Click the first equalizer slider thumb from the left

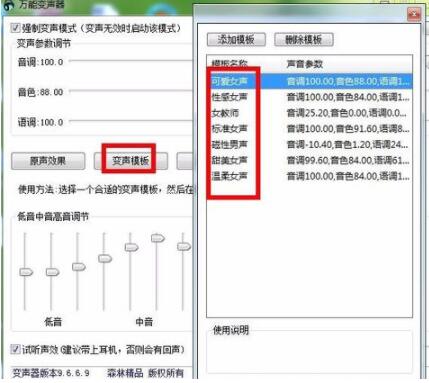point(26,272)
